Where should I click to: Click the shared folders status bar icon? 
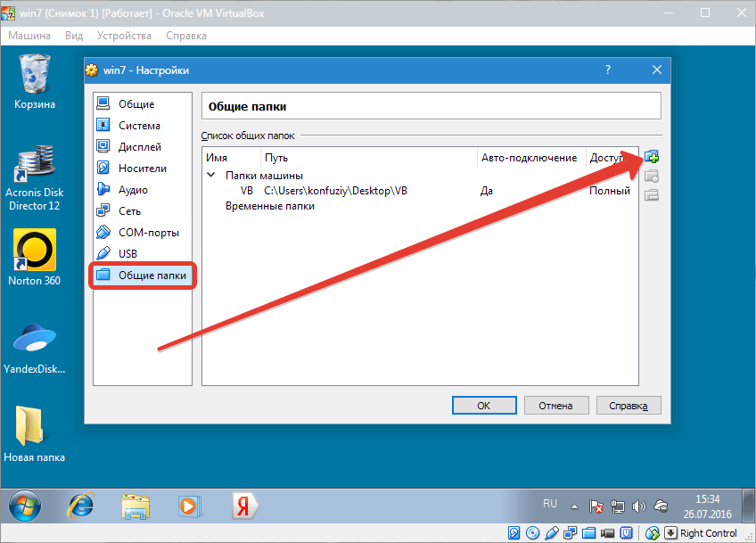(588, 533)
